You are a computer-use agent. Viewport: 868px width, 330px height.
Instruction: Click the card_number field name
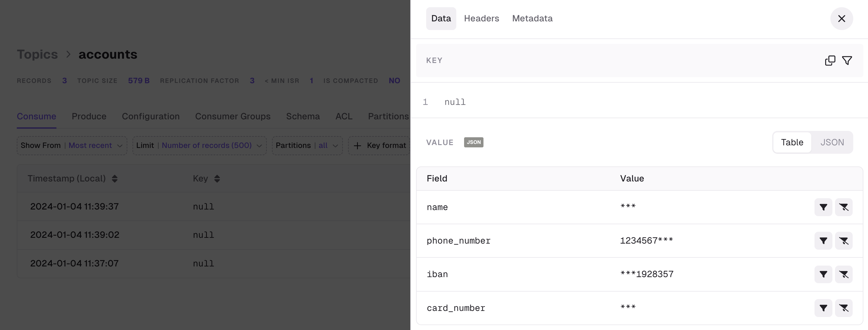(x=456, y=308)
